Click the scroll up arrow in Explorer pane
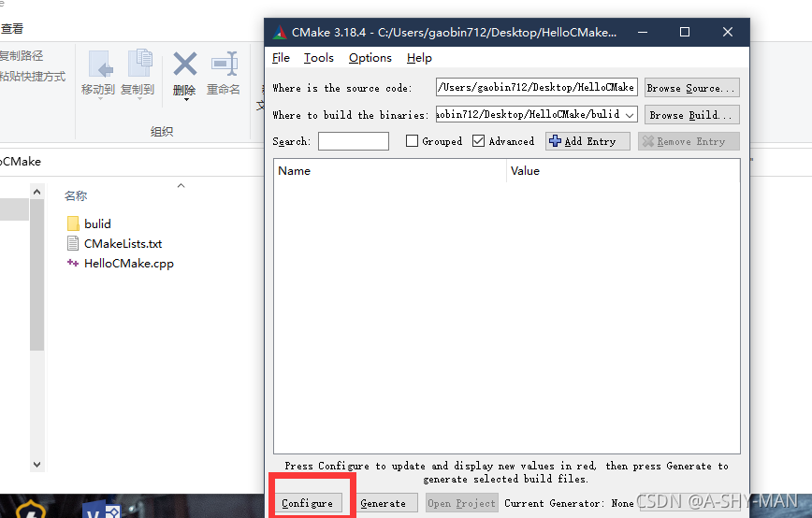812x518 pixels. coord(36,192)
